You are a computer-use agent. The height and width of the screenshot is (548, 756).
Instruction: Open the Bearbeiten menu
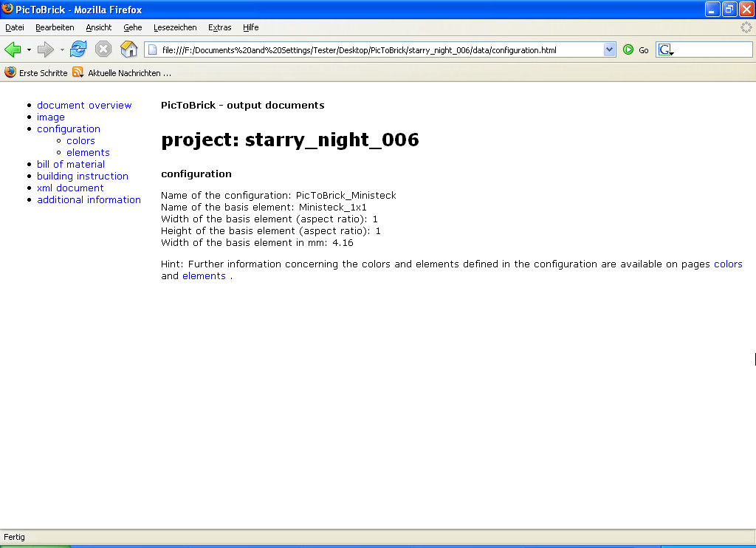[x=55, y=27]
